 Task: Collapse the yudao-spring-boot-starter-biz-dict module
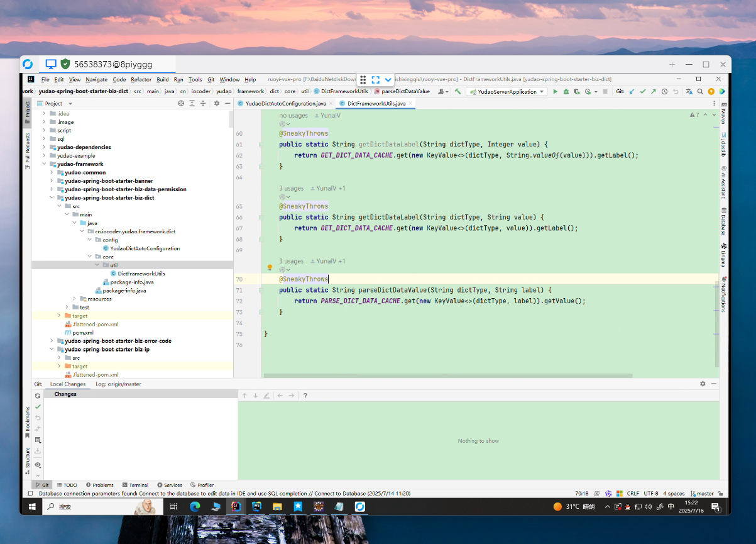(52, 197)
